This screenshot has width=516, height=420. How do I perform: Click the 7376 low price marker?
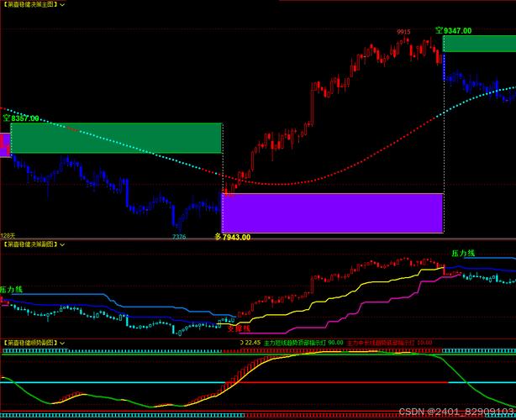click(x=179, y=237)
